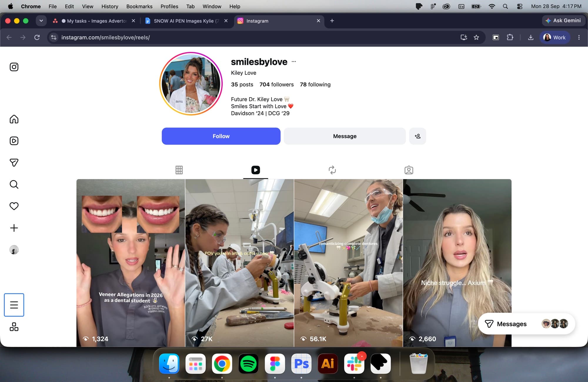
Task: Switch to Posts grid tab
Action: click(179, 170)
